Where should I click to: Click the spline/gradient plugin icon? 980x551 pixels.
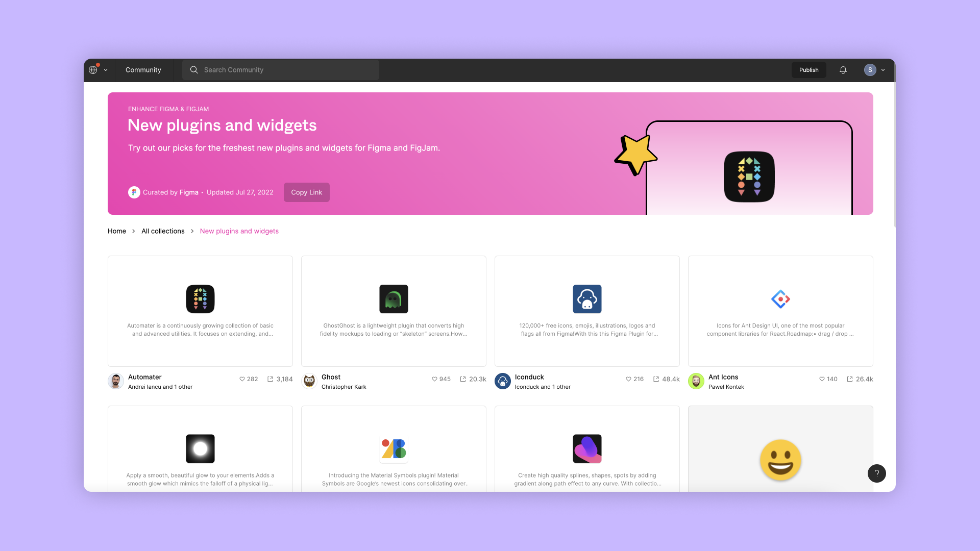click(x=586, y=448)
